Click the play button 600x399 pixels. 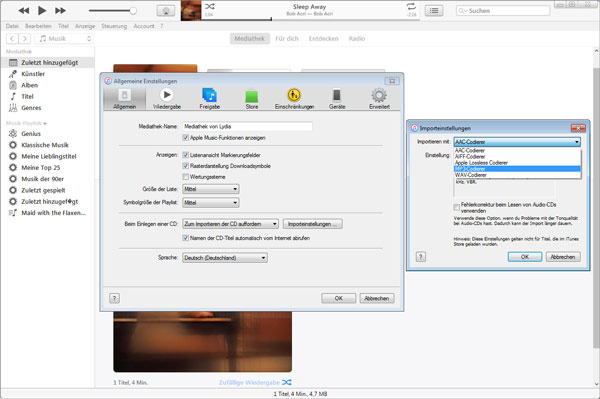(42, 10)
